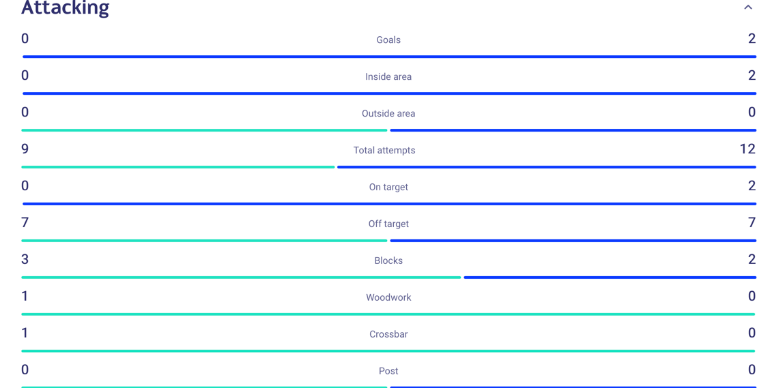
Task: Click the Total attempts value 12
Action: [747, 149]
